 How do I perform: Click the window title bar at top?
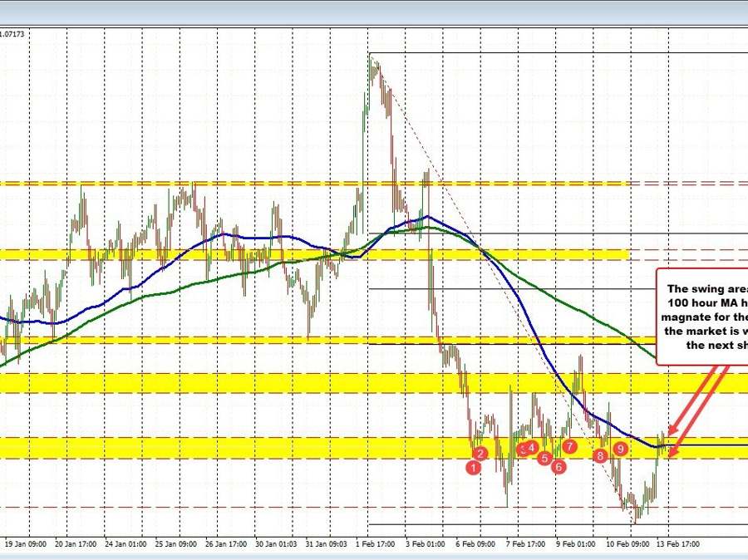coord(374,12)
